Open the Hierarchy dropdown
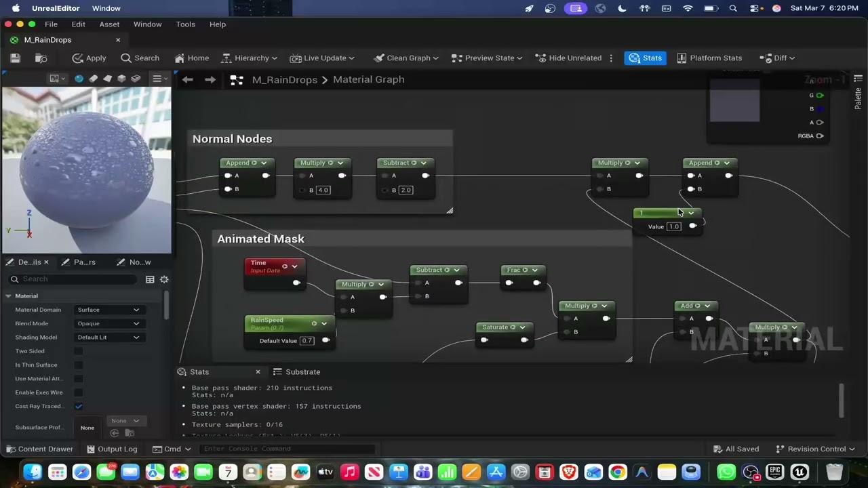 [x=250, y=58]
